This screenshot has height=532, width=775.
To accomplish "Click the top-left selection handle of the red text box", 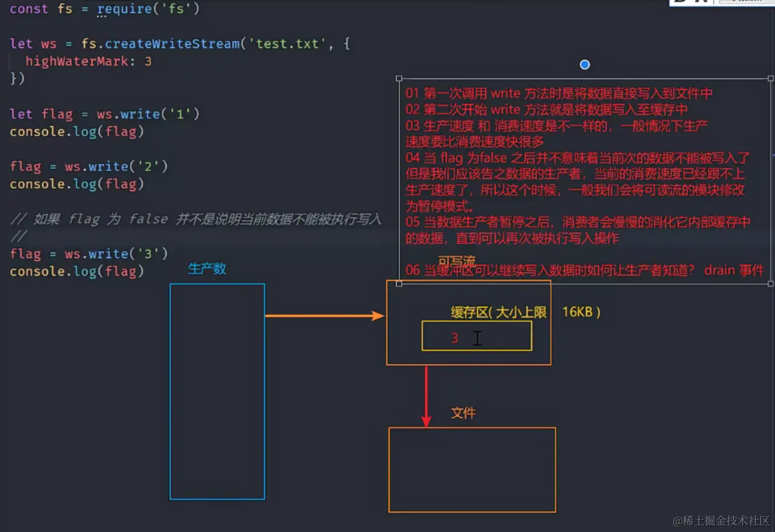I will (x=399, y=78).
